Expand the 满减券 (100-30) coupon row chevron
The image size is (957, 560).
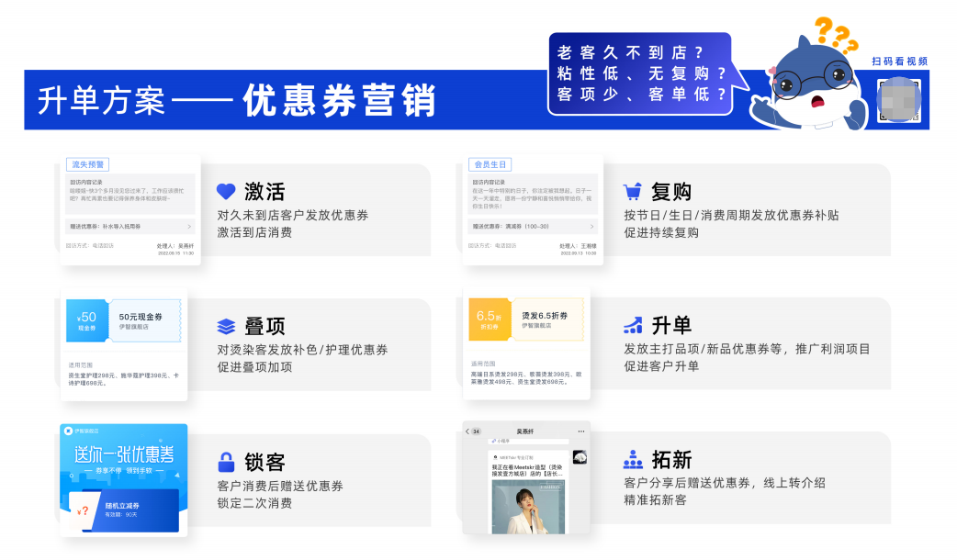(x=592, y=226)
